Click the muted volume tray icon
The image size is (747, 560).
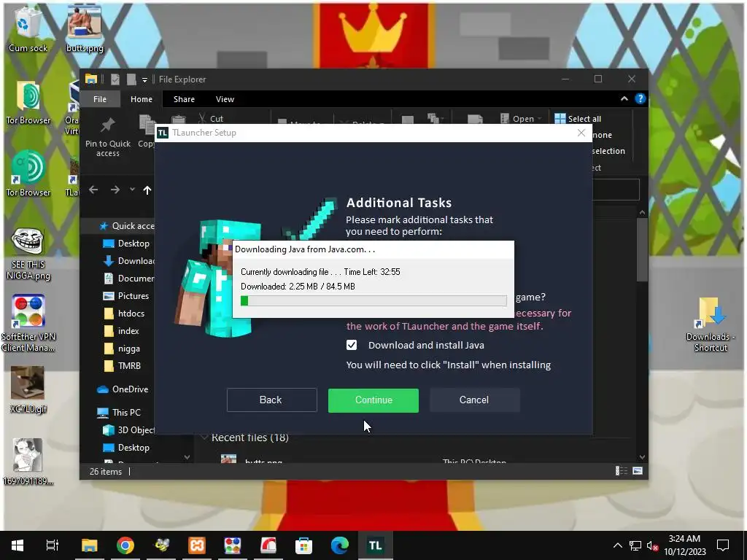click(653, 545)
